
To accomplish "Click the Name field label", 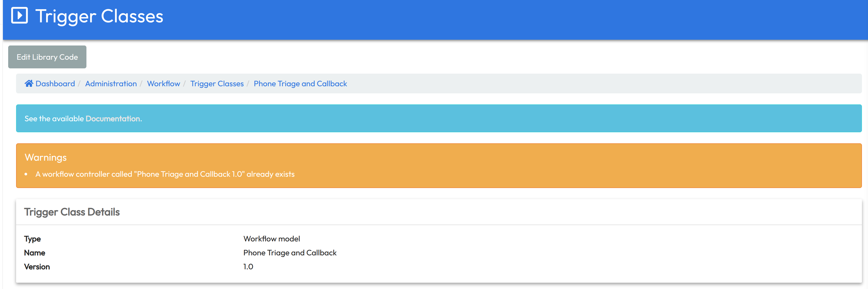I will pos(34,253).
